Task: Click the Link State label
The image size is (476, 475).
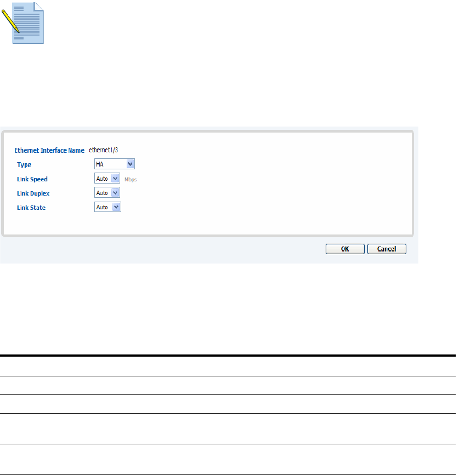Action: (x=31, y=208)
